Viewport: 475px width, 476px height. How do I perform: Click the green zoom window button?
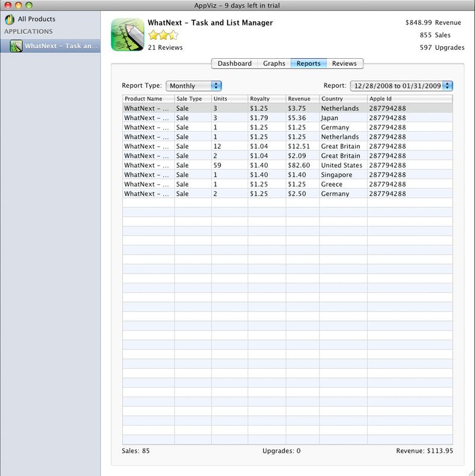[x=28, y=5]
